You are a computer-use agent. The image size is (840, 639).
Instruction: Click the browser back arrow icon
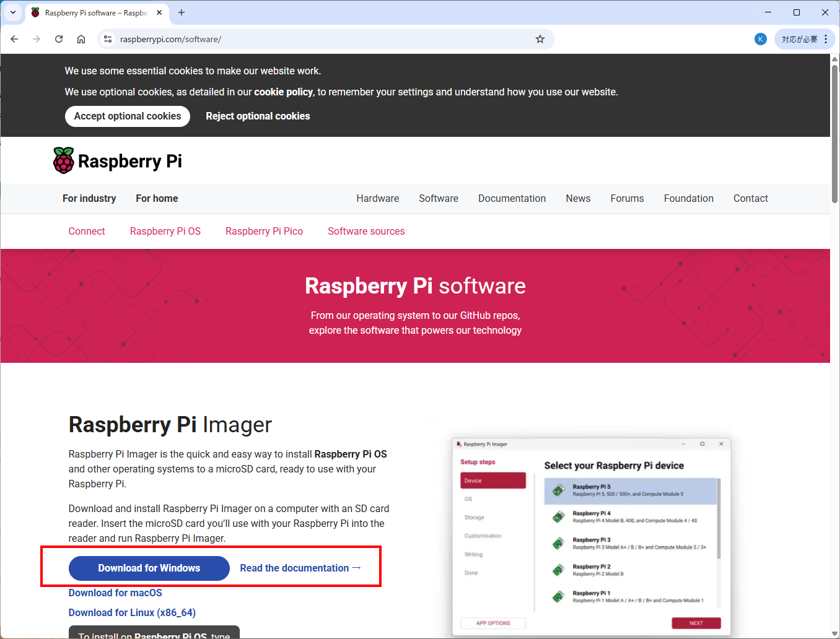tap(14, 39)
